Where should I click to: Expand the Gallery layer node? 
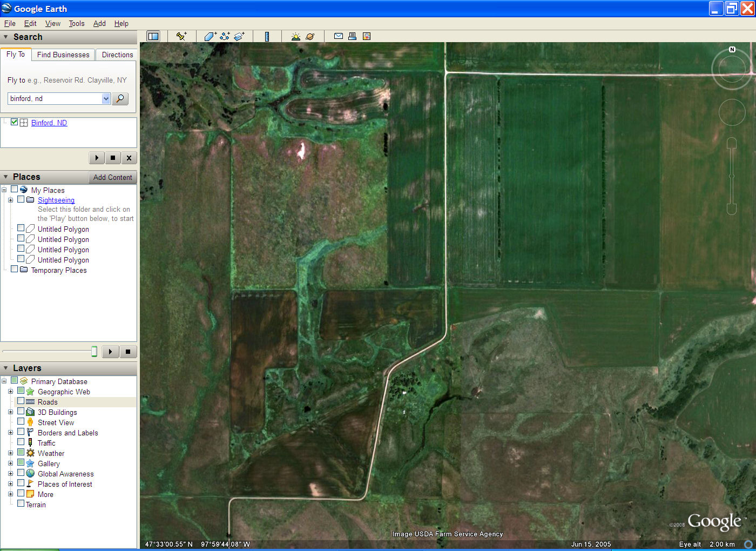coord(10,463)
